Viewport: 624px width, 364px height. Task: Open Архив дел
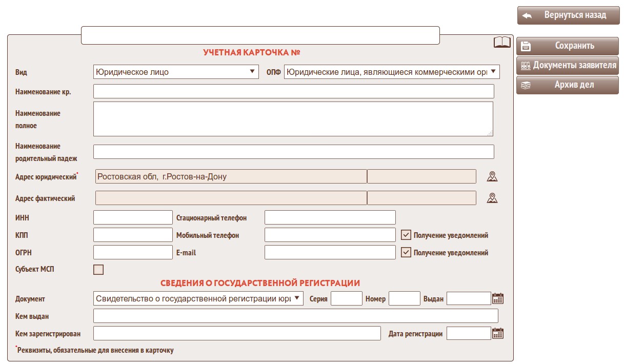click(568, 85)
